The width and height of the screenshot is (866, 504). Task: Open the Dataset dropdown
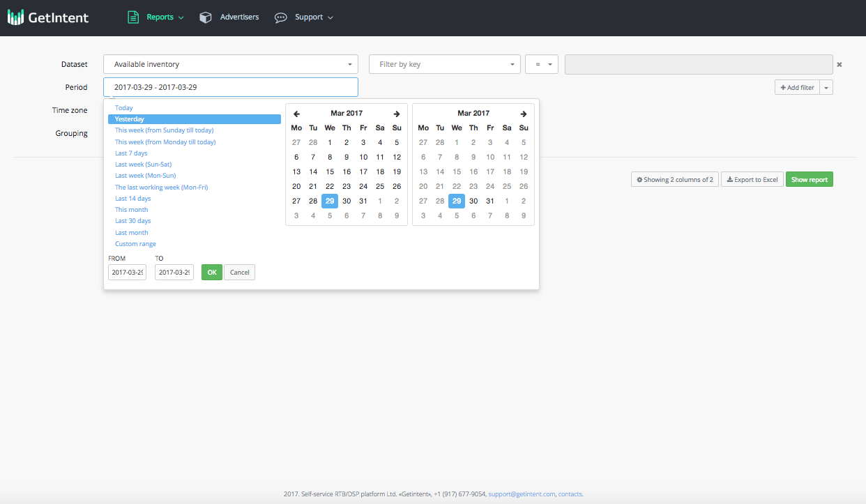pyautogui.click(x=230, y=64)
